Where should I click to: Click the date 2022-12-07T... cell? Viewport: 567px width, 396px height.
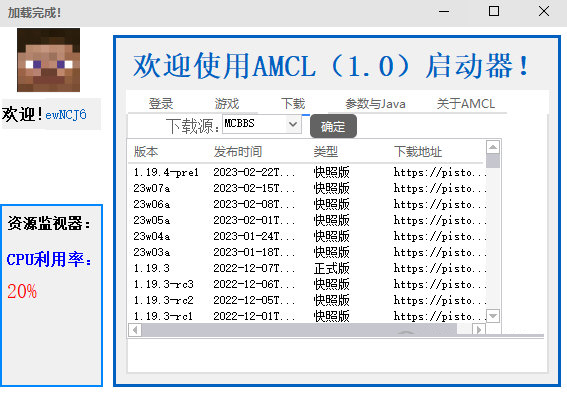[x=254, y=268]
